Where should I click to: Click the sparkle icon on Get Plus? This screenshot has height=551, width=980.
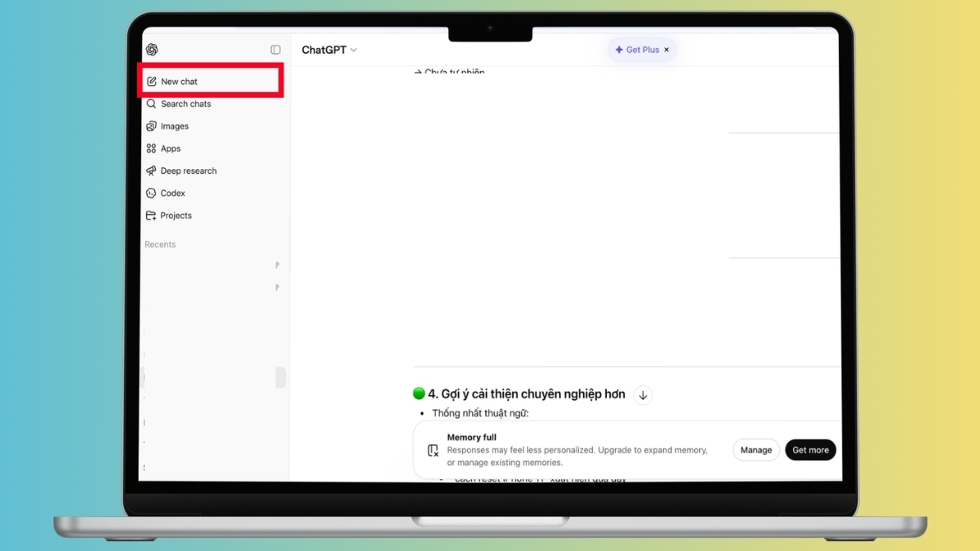coord(619,50)
